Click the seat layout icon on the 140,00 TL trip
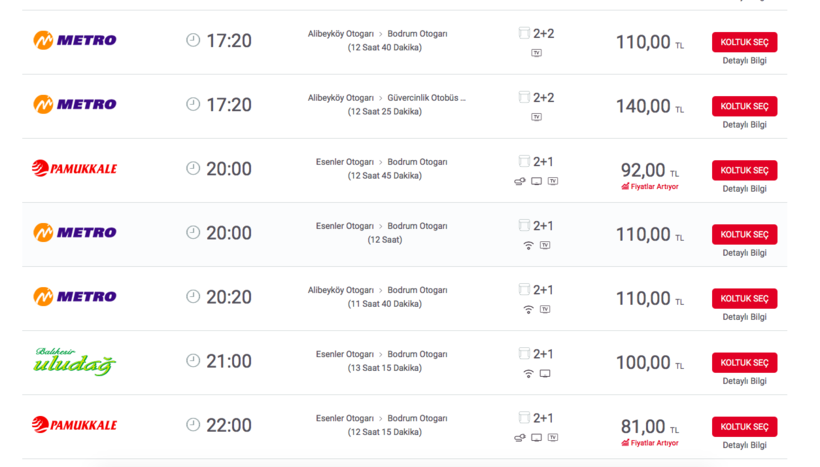 (x=524, y=98)
